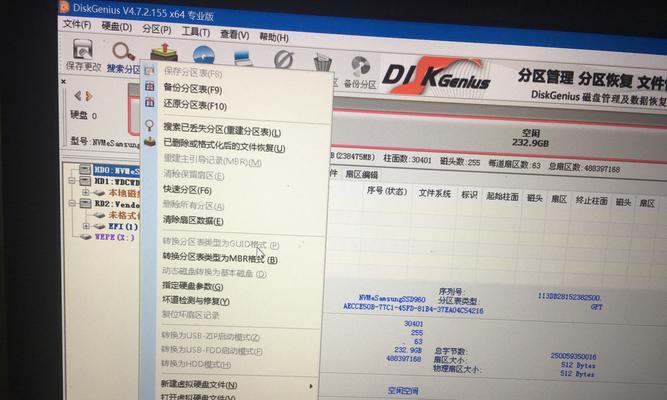Click the 搜索分区 magnifier toolbar icon
The image size is (667, 400).
pyautogui.click(x=123, y=52)
